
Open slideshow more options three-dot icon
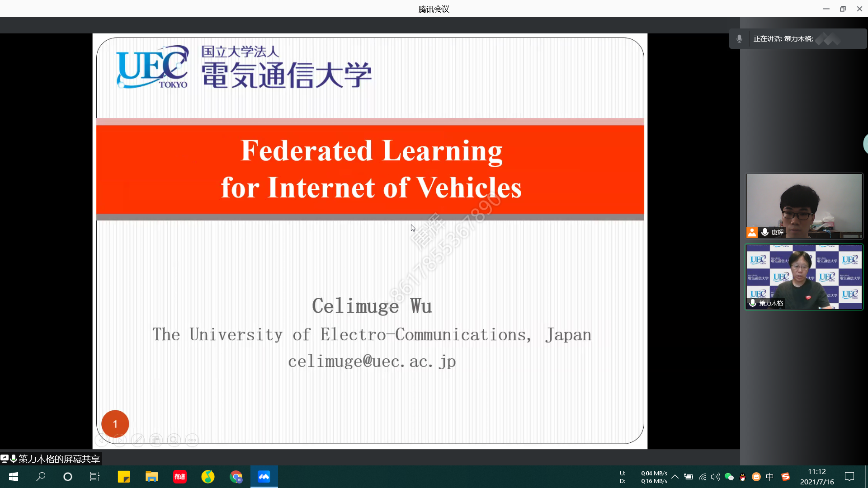point(192,440)
